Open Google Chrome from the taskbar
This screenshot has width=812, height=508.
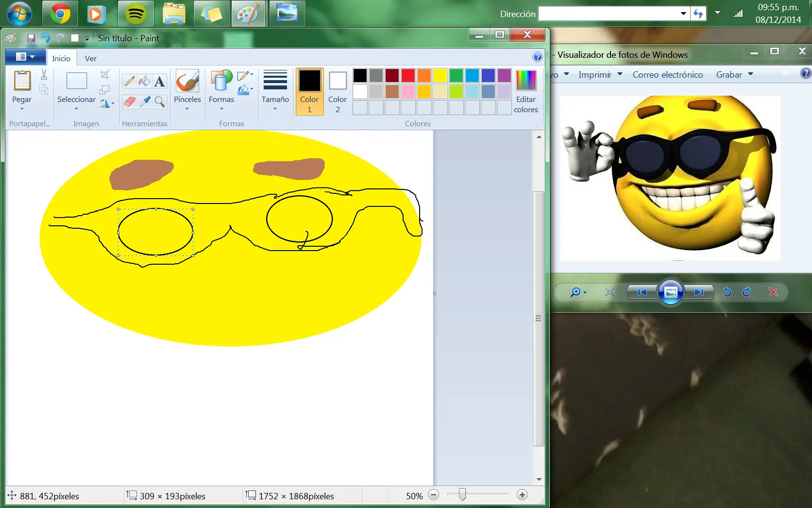[x=60, y=14]
